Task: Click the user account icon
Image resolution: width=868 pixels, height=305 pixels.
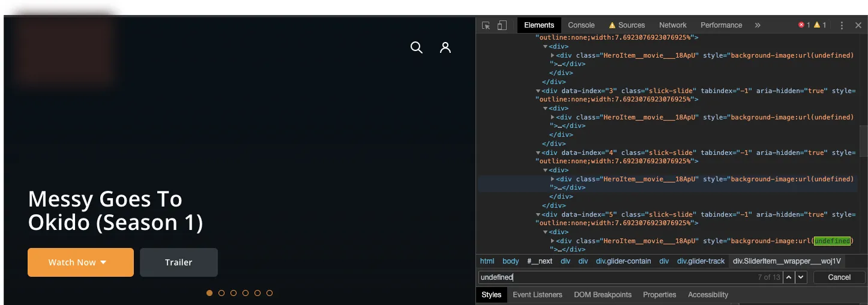Action: 445,47
